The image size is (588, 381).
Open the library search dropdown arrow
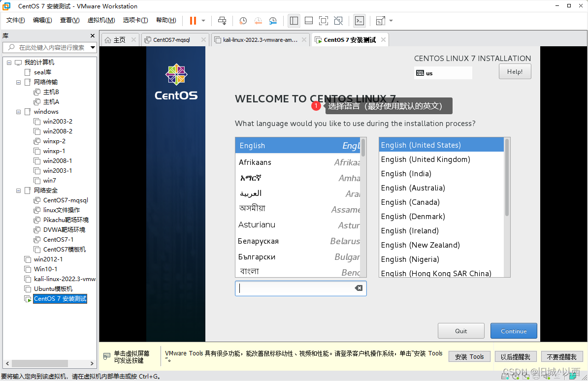(93, 48)
